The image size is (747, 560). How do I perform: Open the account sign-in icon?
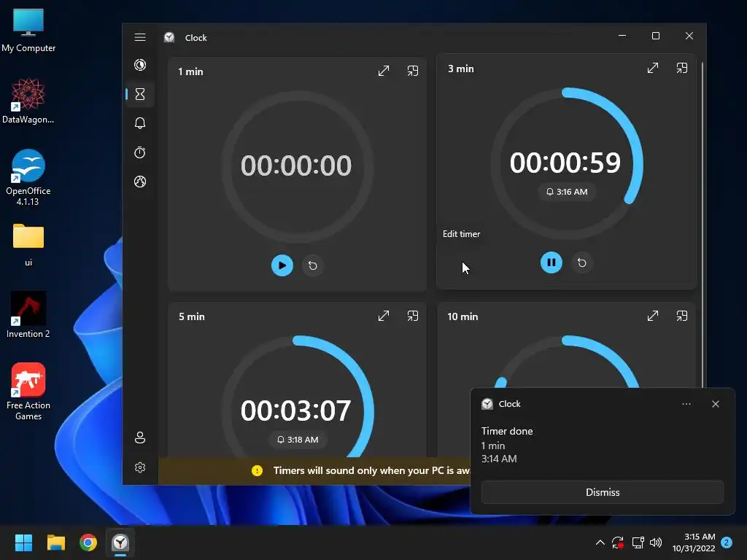pyautogui.click(x=140, y=437)
